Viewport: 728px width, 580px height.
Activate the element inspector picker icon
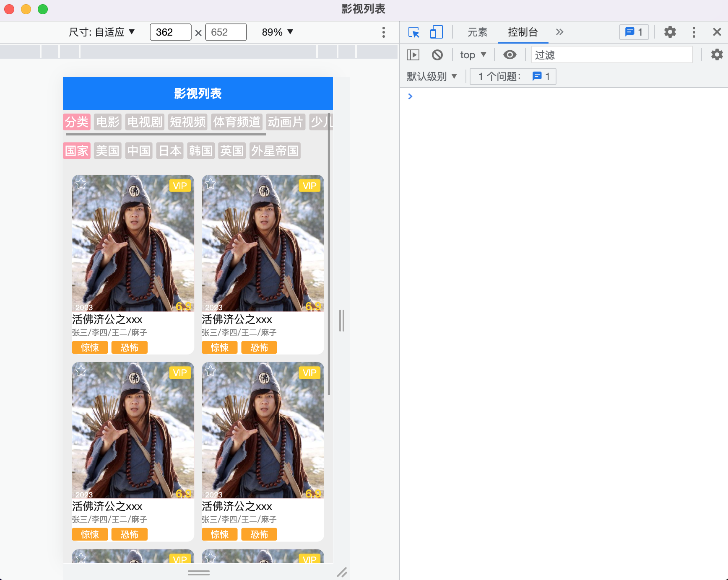[x=414, y=32]
